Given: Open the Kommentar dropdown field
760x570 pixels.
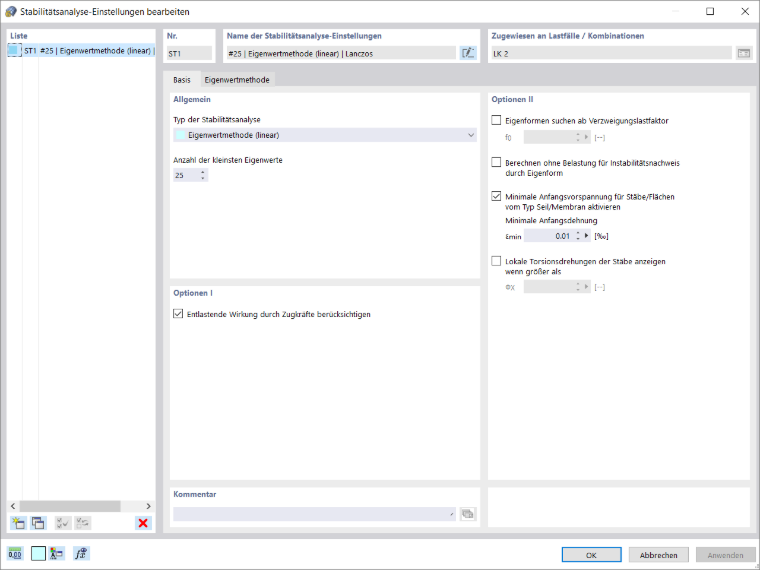Looking at the screenshot, I should pyautogui.click(x=315, y=514).
